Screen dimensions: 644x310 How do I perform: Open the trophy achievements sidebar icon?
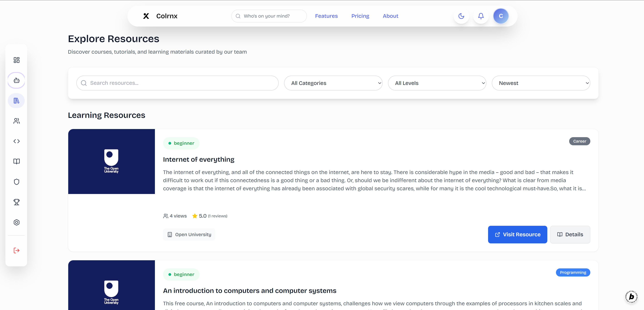click(x=16, y=202)
